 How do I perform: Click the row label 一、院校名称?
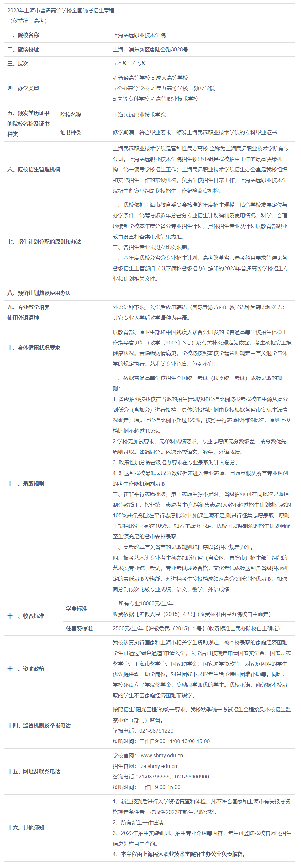click(x=23, y=35)
